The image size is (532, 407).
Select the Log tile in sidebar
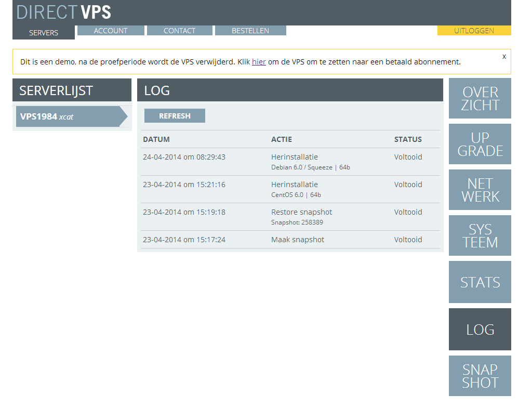click(480, 329)
